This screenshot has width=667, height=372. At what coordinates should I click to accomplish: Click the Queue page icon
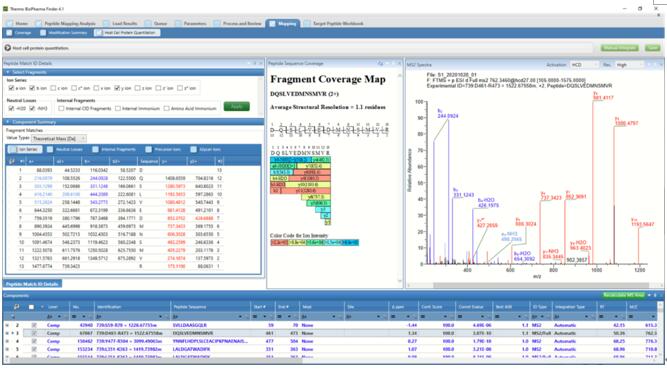point(148,24)
